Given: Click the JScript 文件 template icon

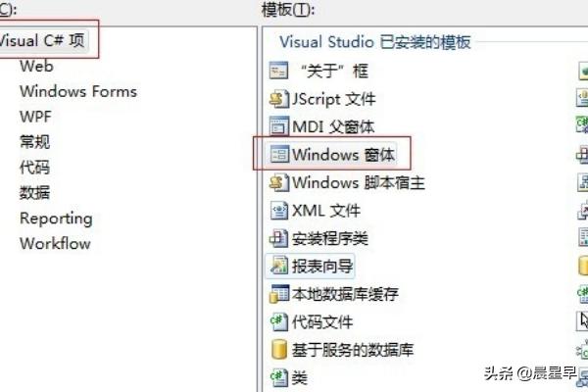Looking at the screenshot, I should point(279,99).
